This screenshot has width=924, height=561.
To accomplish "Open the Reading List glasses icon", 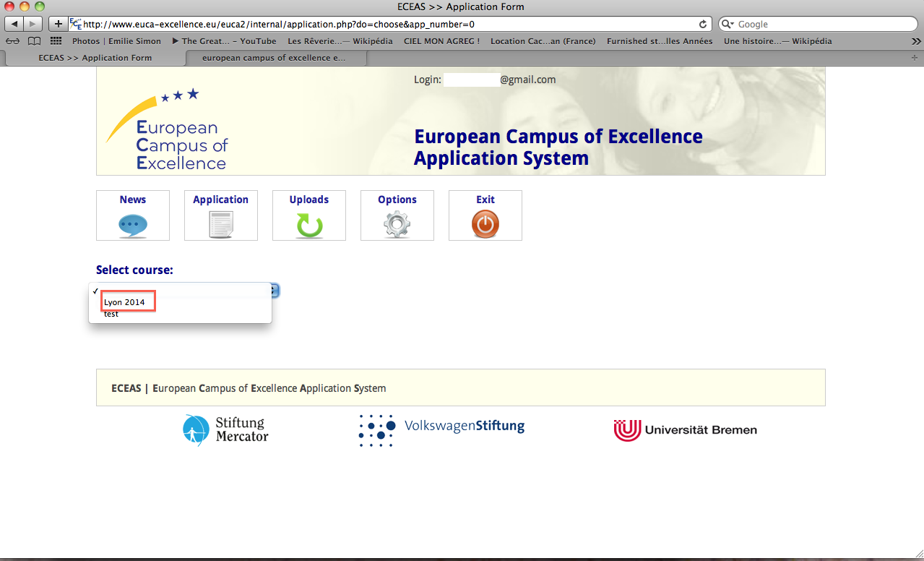I will point(13,41).
